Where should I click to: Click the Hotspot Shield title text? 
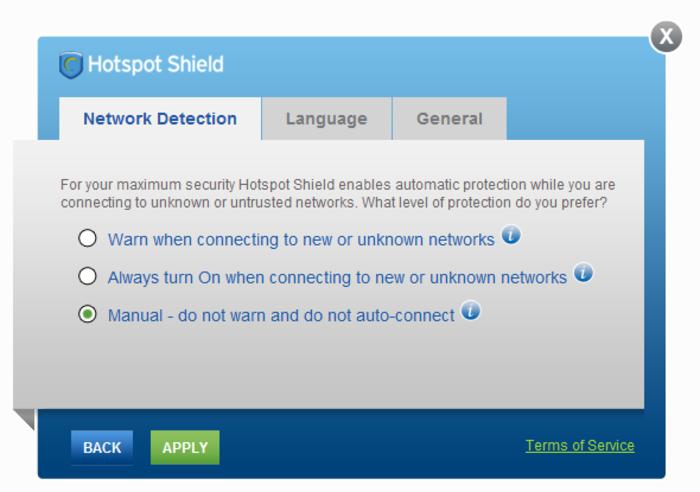pyautogui.click(x=156, y=64)
